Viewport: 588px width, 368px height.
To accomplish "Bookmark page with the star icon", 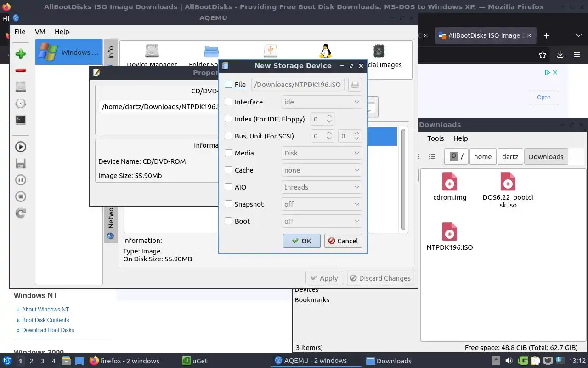I will (x=543, y=55).
